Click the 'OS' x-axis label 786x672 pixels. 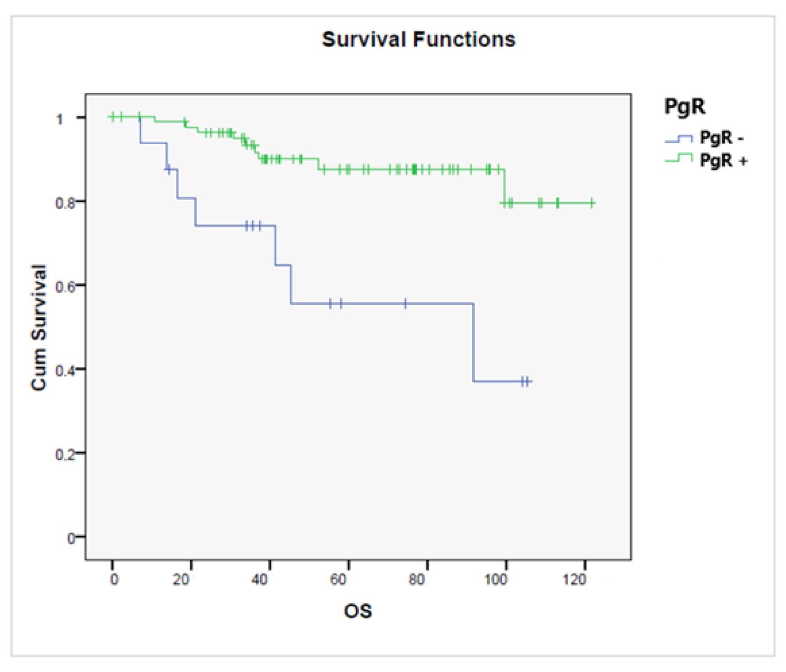(358, 611)
